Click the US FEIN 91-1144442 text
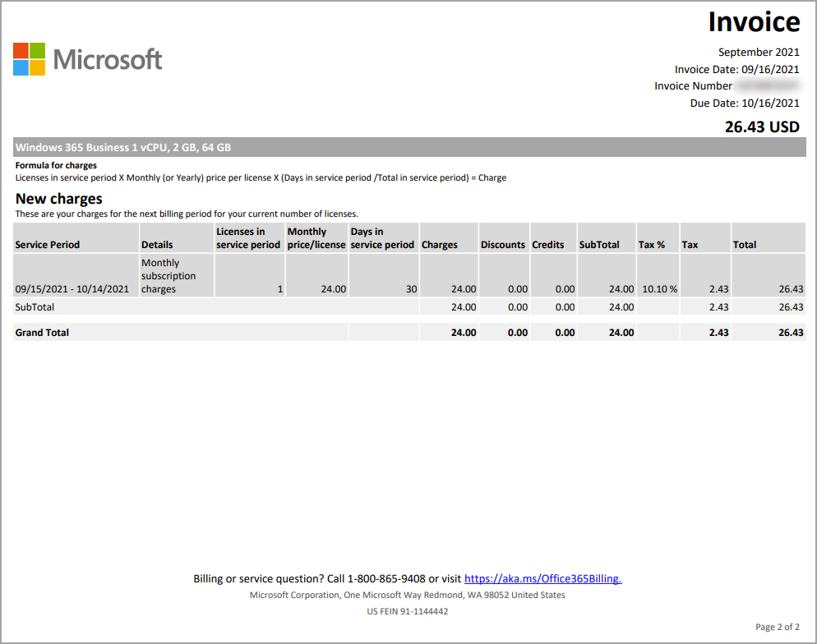 tap(407, 611)
